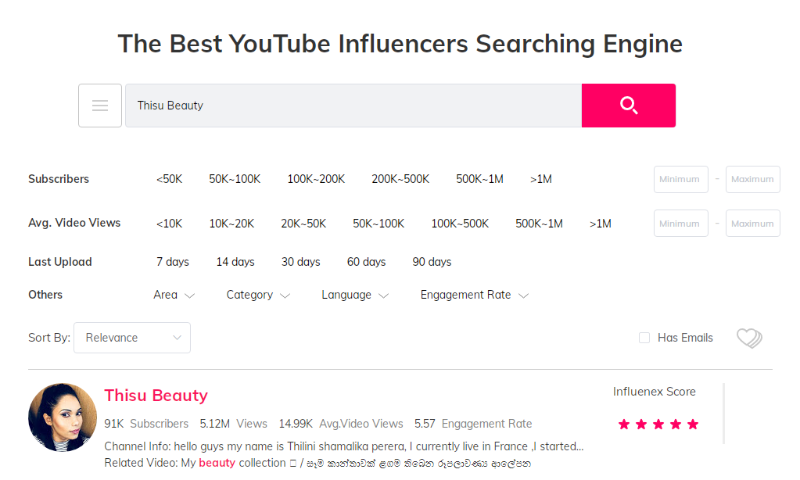This screenshot has height=480, width=800.
Task: Filter Avg. Video Views by 20K~50K
Action: click(303, 223)
